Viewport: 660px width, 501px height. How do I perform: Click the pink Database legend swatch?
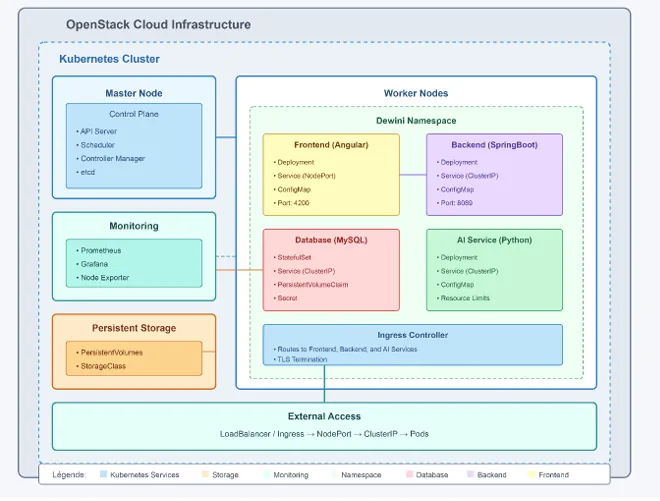[x=410, y=474]
